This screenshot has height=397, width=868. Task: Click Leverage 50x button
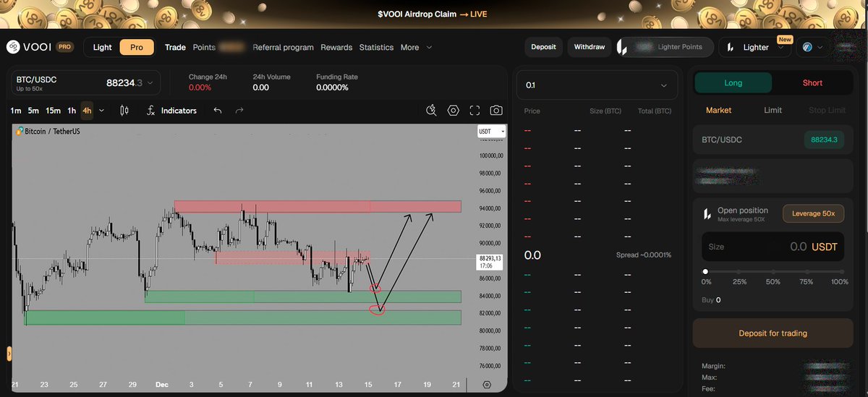(813, 214)
